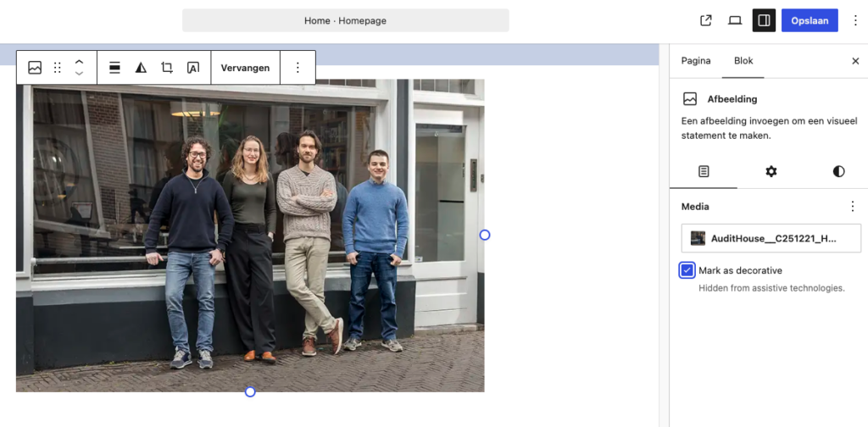Close the settings sidebar
Viewport: 868px width, 427px height.
[855, 61]
